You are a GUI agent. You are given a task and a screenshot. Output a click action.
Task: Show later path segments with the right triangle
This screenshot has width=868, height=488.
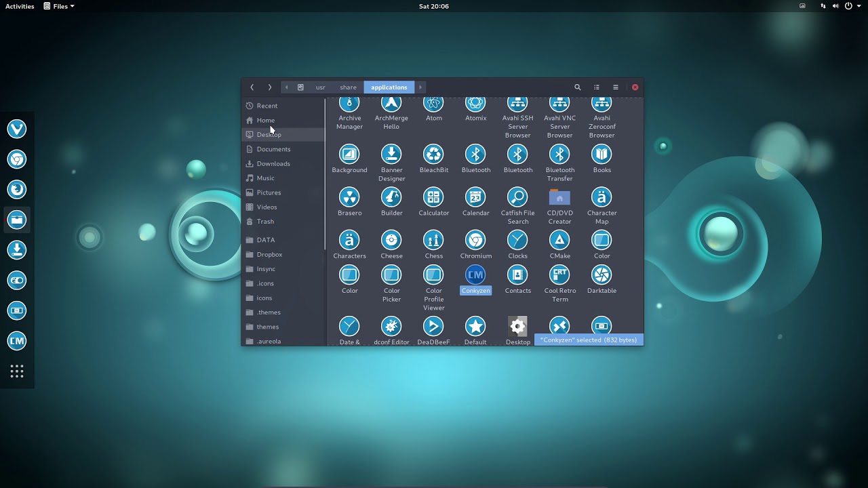point(420,87)
